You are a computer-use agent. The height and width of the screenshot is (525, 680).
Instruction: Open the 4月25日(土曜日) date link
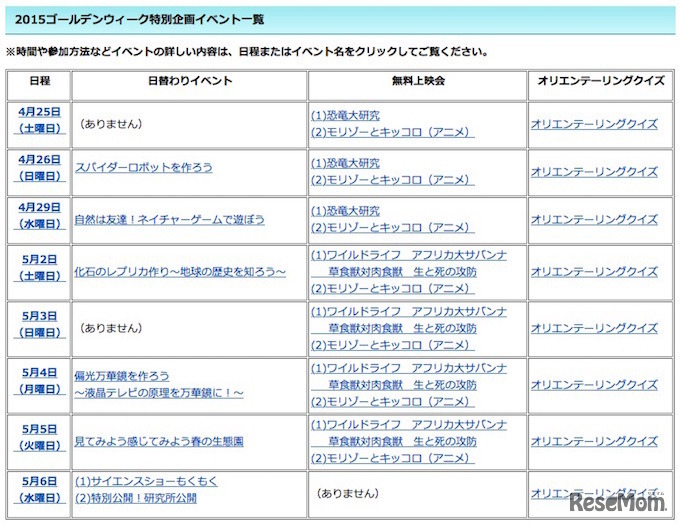click(x=39, y=120)
